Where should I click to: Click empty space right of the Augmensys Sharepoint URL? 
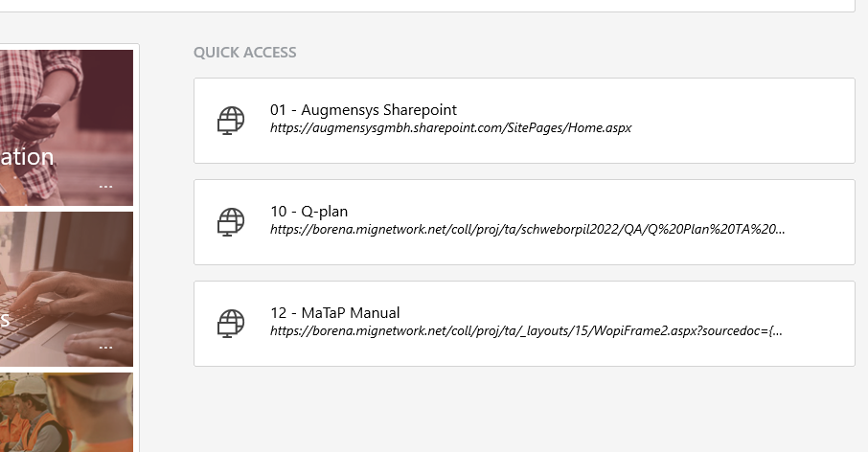click(x=747, y=127)
